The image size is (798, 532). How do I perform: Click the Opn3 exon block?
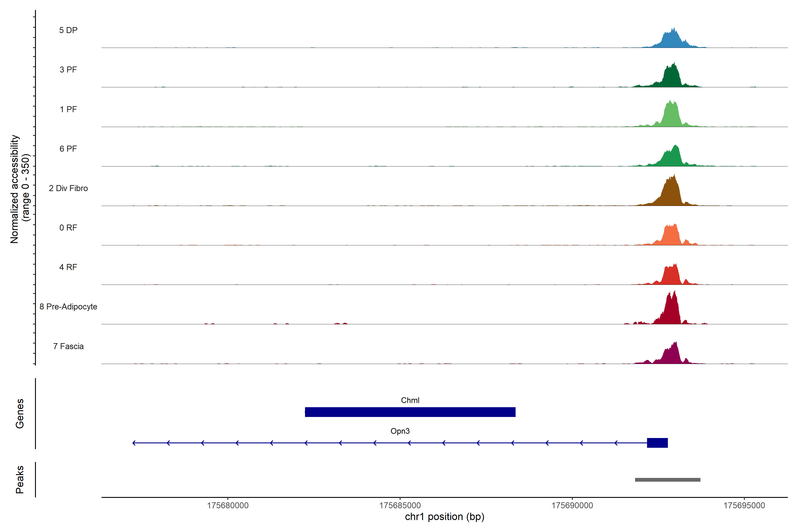tap(657, 443)
